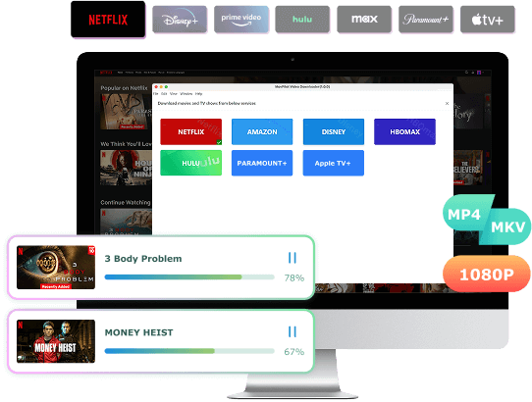
Task: Open the MONEY HEIST thumbnail
Action: [x=56, y=341]
